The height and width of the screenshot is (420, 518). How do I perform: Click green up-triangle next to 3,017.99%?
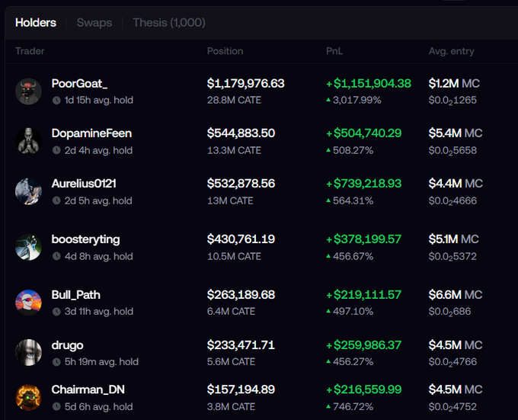point(328,99)
